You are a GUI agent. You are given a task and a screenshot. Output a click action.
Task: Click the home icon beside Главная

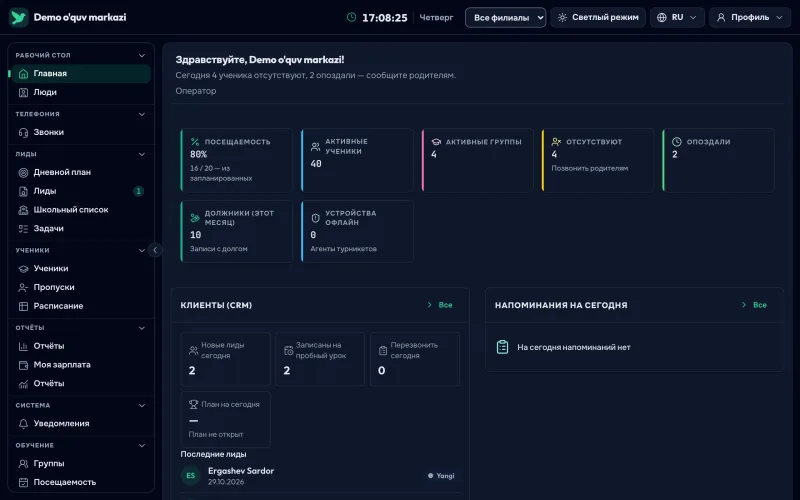[23, 73]
